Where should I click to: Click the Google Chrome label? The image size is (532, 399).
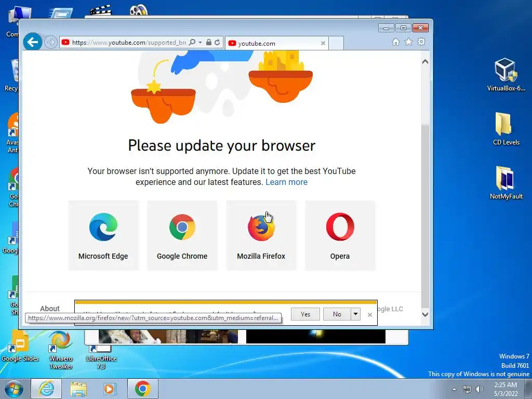point(182,256)
